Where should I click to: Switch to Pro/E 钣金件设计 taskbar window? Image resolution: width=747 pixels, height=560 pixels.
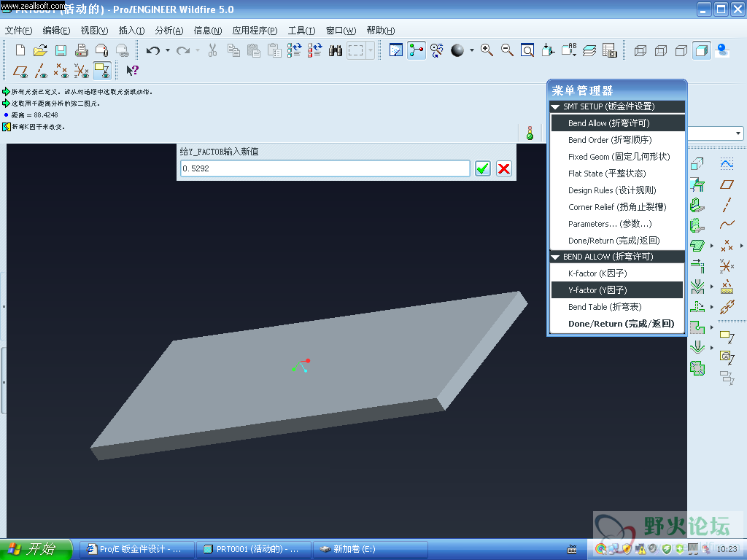[136, 550]
